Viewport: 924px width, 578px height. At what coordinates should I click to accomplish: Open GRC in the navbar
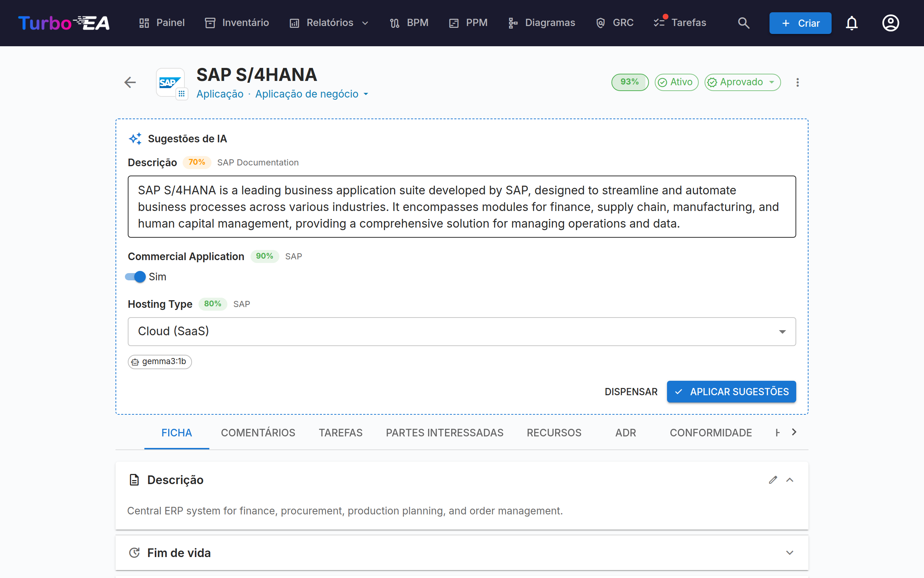[x=614, y=23]
